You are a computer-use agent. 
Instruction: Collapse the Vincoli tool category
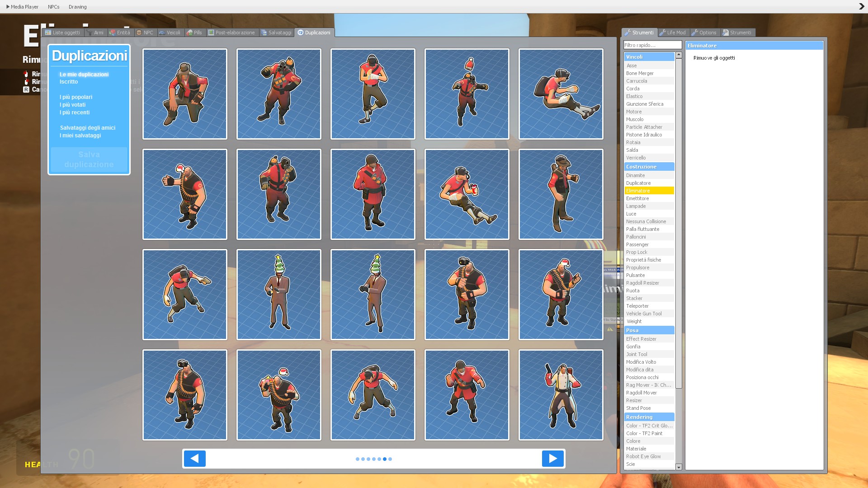click(x=649, y=57)
